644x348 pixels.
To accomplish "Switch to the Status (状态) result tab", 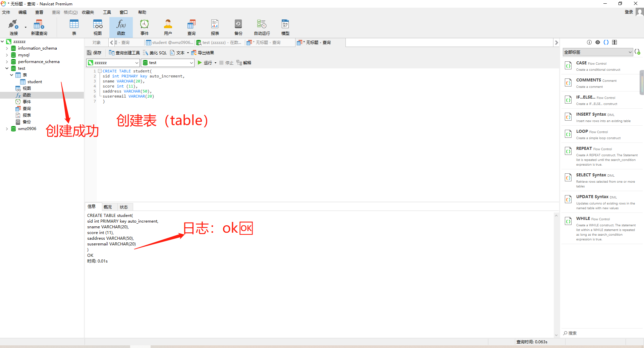I will coord(124,207).
